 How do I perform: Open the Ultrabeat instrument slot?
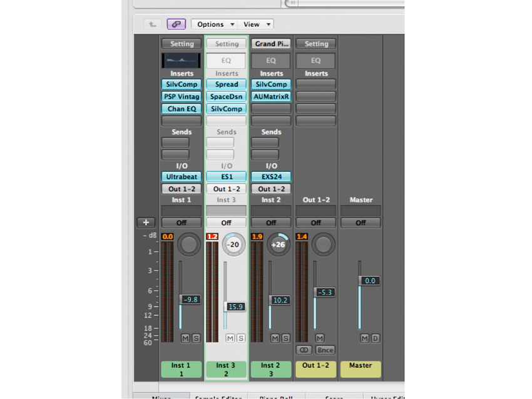coord(182,176)
